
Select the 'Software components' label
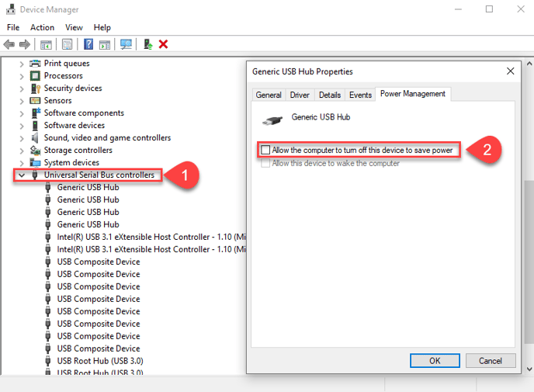coord(84,113)
